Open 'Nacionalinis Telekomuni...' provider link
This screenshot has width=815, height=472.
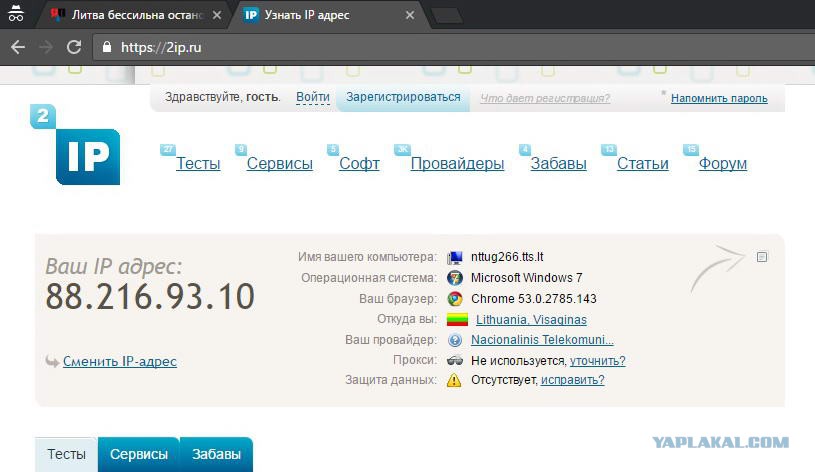(x=542, y=340)
